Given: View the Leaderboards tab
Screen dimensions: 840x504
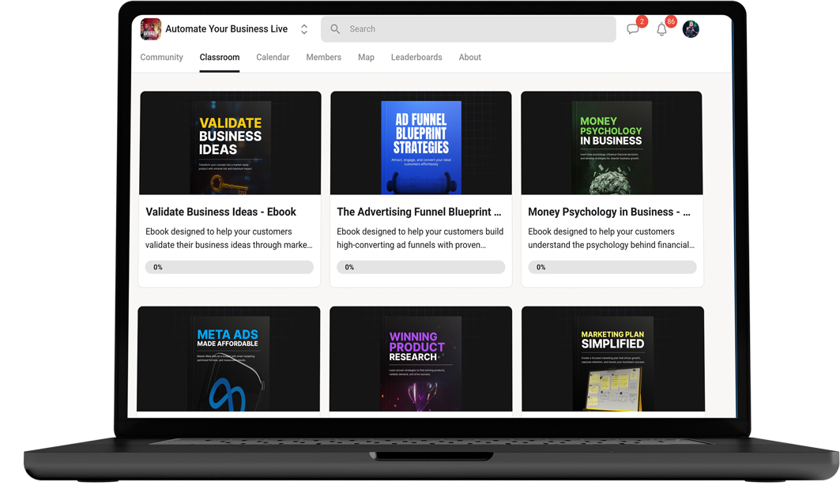Looking at the screenshot, I should pyautogui.click(x=416, y=58).
